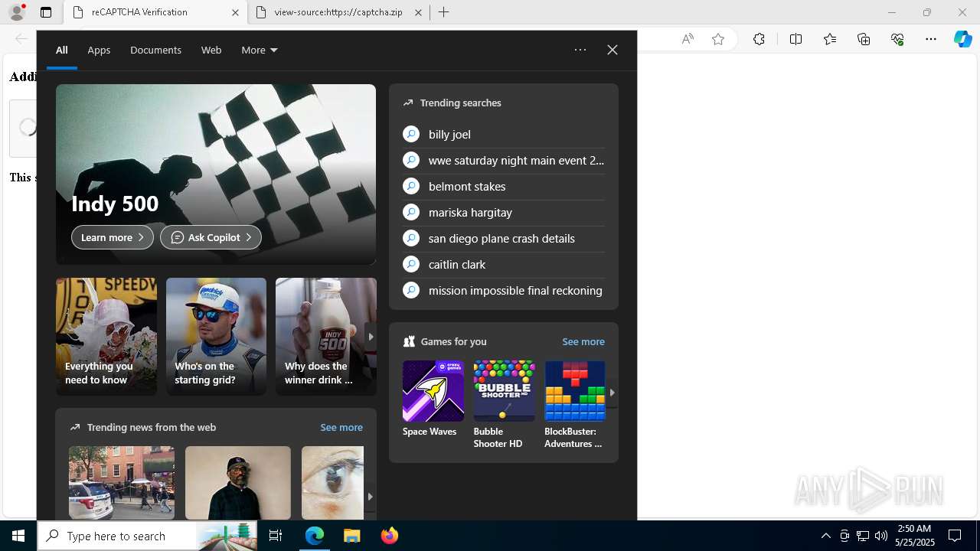
Task: Open the Copilot sidebar icon
Action: point(962,39)
